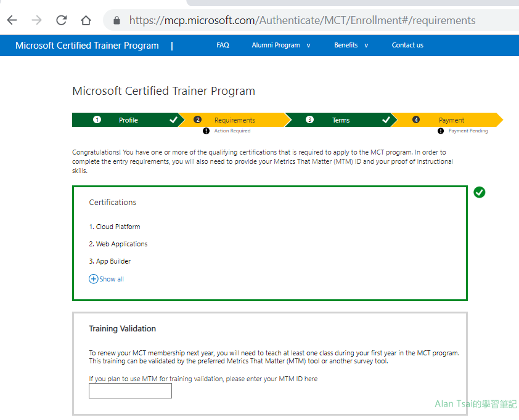Open the Microsoft Certified Trainer Program header link

point(87,46)
